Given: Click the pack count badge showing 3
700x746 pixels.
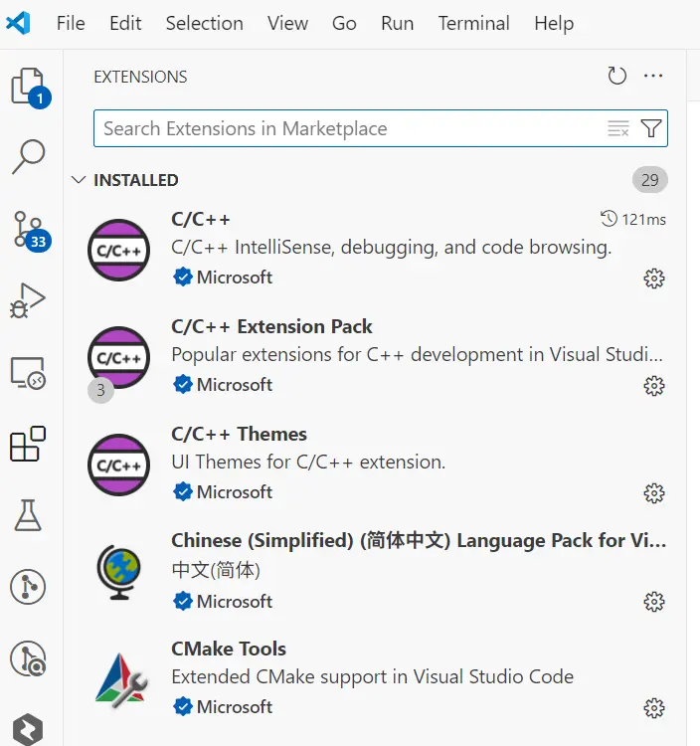Looking at the screenshot, I should [100, 390].
